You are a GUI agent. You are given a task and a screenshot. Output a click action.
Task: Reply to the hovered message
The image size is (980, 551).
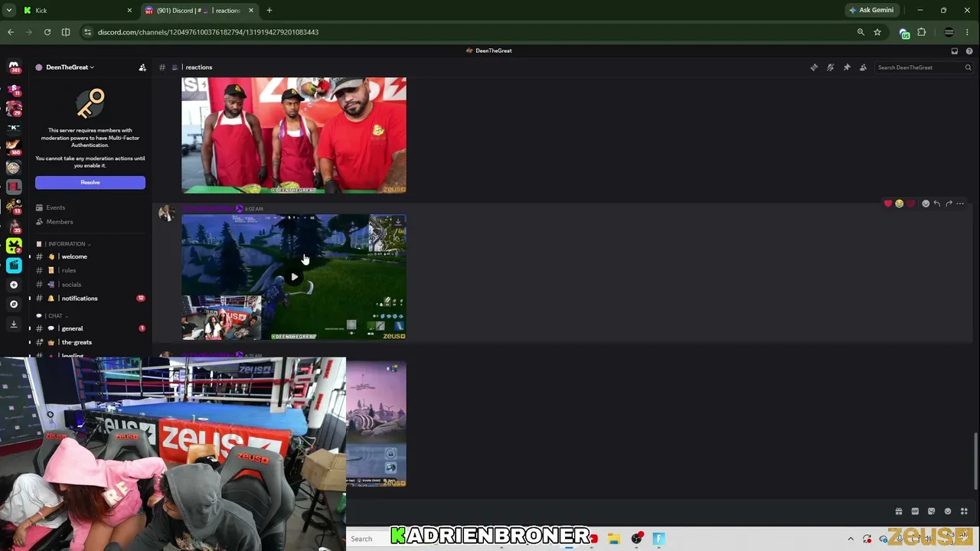pos(937,204)
